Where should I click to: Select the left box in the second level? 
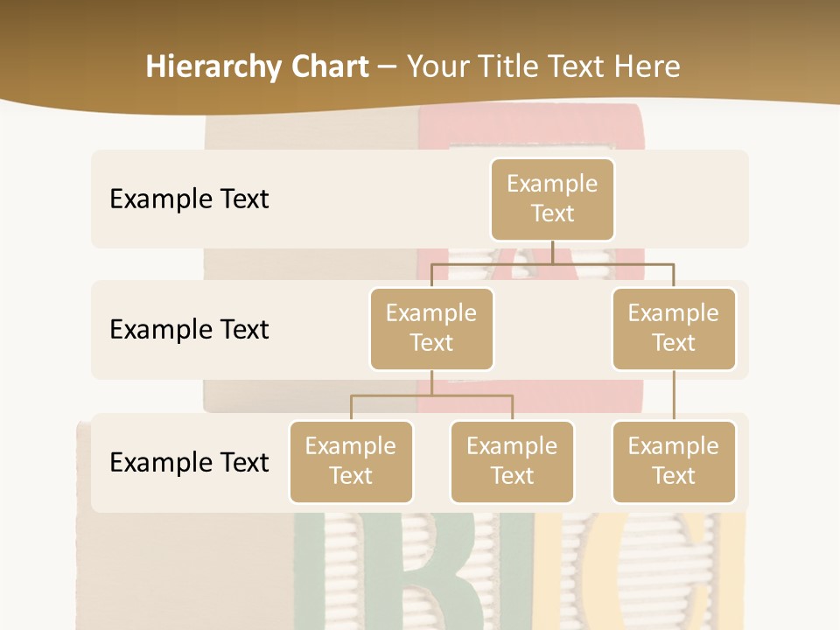point(431,329)
